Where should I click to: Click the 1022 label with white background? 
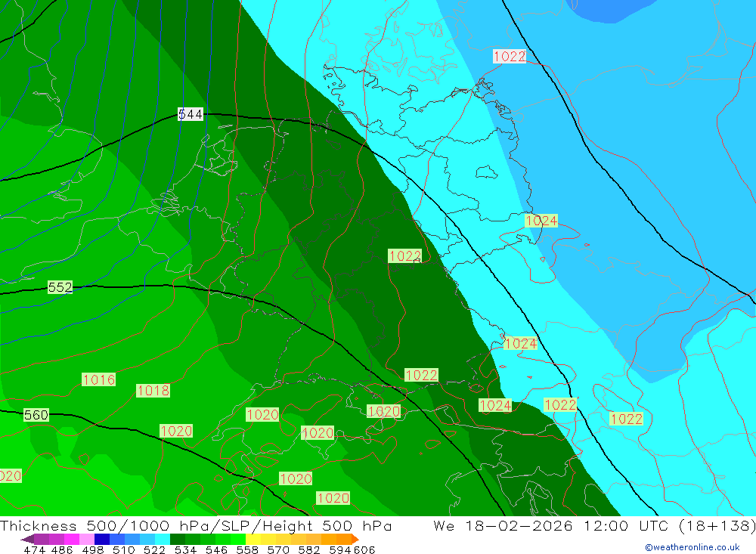(510, 57)
